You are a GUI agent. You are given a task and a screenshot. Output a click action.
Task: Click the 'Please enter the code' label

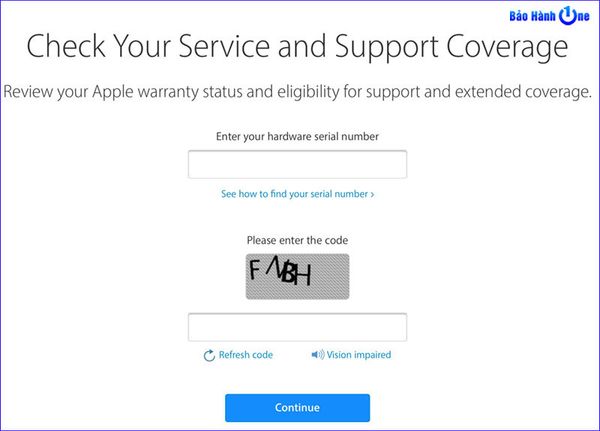297,241
